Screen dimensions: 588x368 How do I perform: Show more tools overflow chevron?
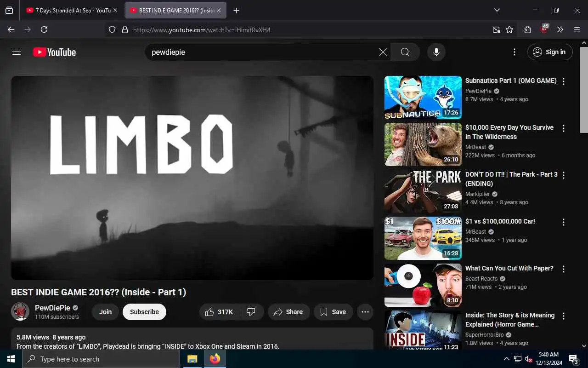pyautogui.click(x=560, y=29)
